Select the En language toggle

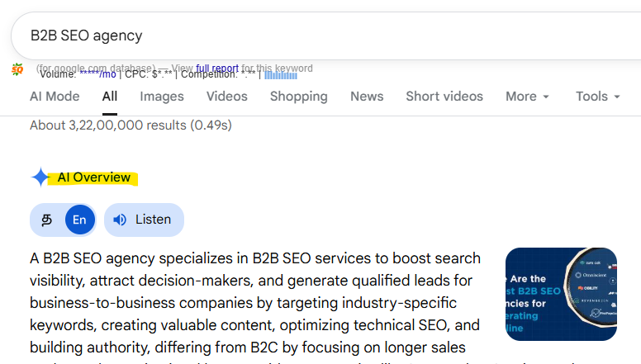coord(79,220)
